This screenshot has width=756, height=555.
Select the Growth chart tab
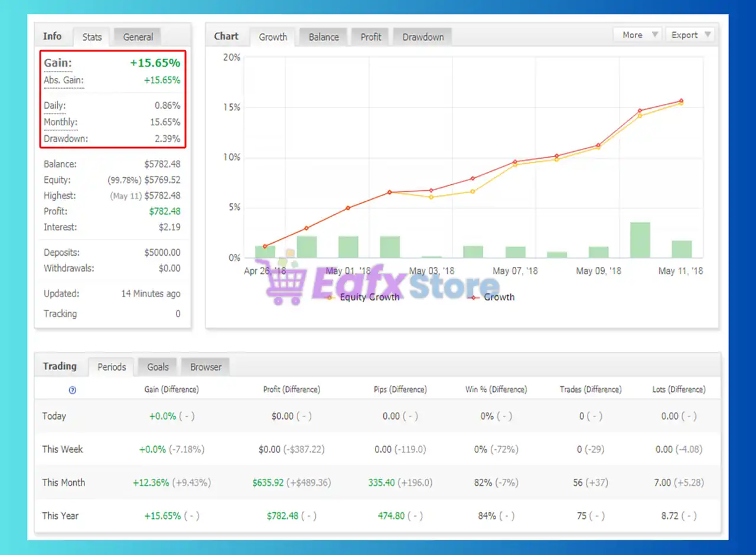[x=273, y=37]
